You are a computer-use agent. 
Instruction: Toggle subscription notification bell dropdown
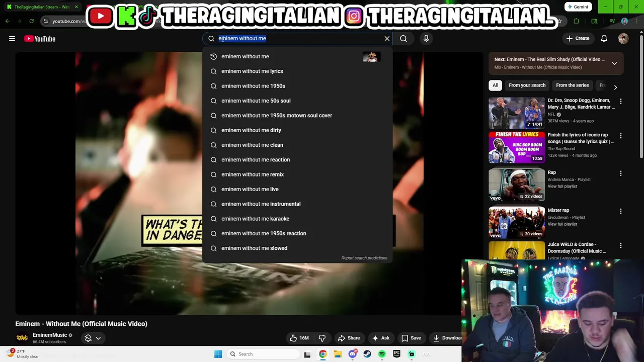pyautogui.click(x=93, y=338)
